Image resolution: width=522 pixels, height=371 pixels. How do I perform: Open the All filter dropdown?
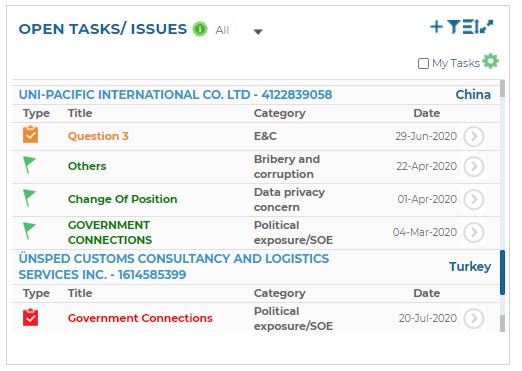[x=239, y=31]
